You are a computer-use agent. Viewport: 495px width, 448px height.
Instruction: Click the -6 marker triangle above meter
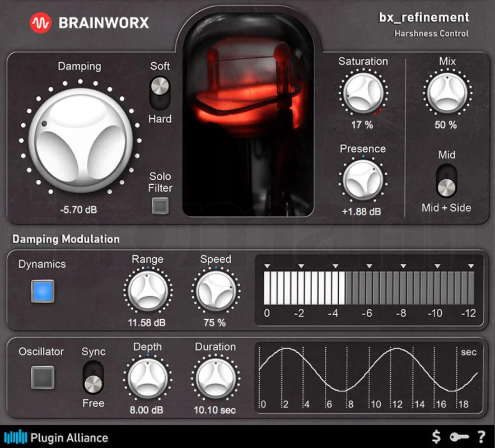click(369, 266)
